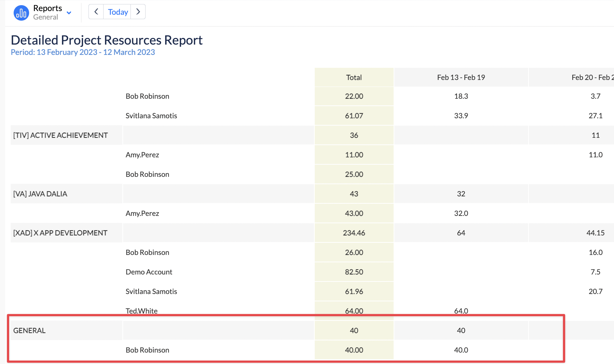Open the Reports General dropdown chevron
614x364 pixels.
pos(69,13)
